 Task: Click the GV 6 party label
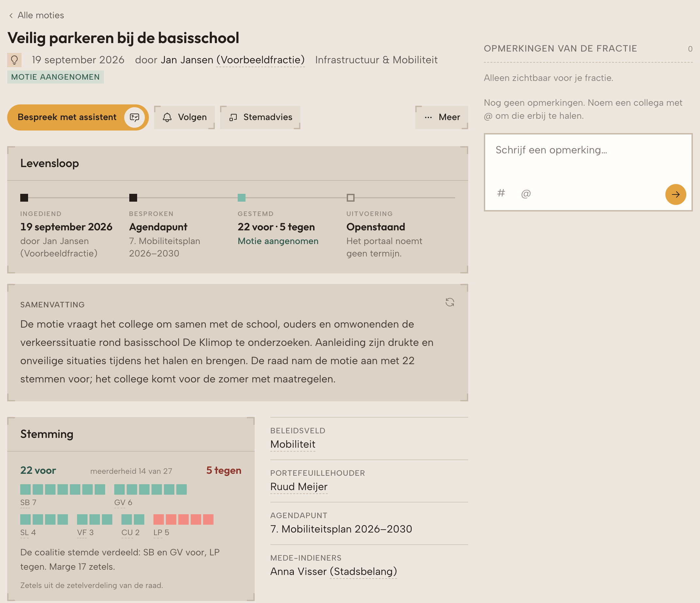click(123, 503)
